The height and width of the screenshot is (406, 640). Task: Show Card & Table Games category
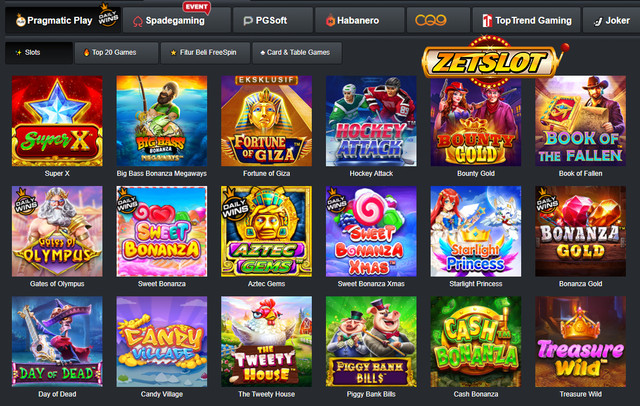coord(297,53)
